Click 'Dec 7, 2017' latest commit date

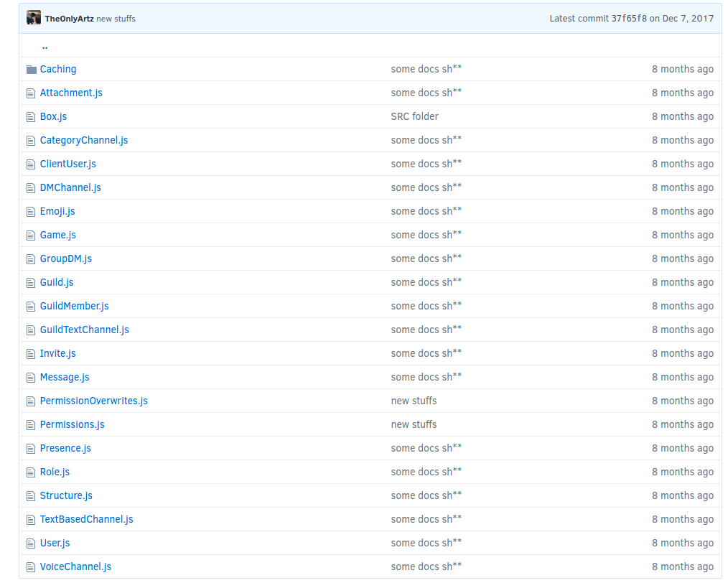[688, 19]
